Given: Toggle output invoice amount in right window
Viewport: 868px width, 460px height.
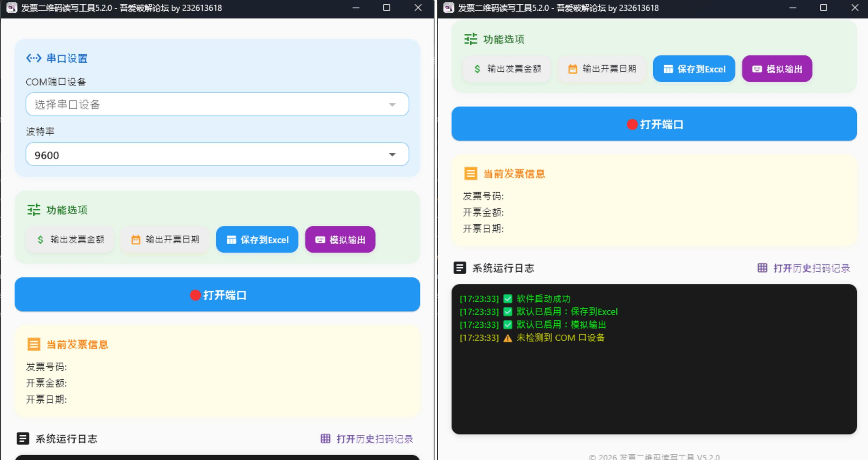Looking at the screenshot, I should (x=507, y=69).
